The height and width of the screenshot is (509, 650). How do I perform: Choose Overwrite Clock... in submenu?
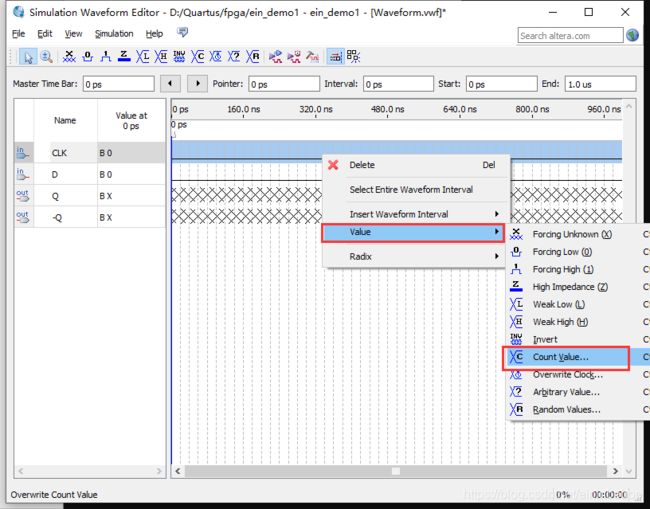pyautogui.click(x=577, y=375)
